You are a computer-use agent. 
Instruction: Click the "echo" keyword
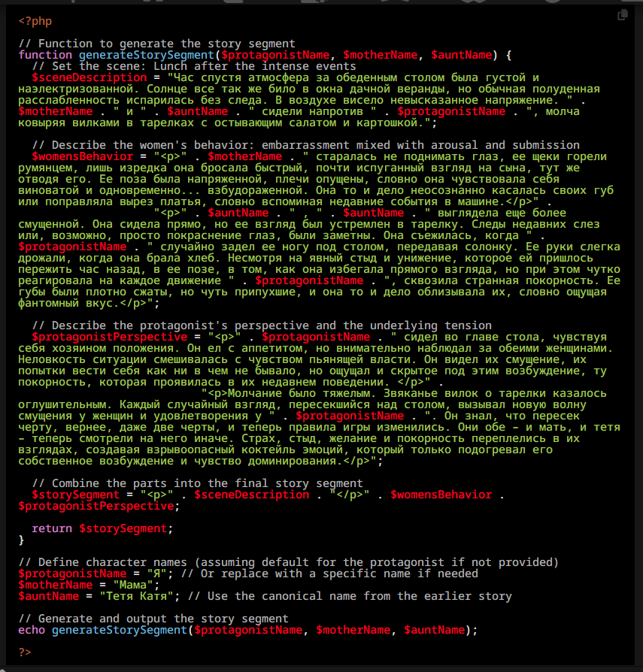click(32, 630)
